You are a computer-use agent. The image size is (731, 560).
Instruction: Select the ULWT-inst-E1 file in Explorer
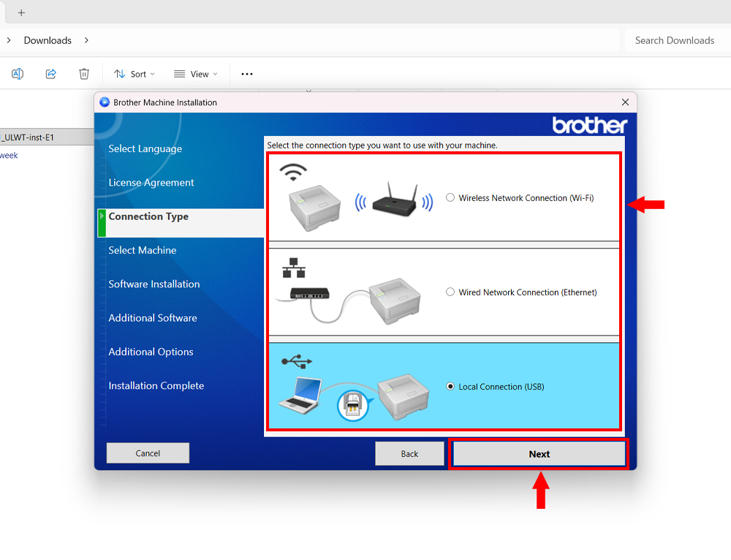click(x=47, y=137)
